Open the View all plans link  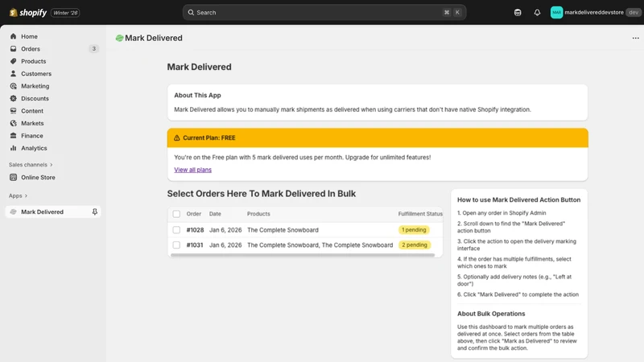point(192,170)
